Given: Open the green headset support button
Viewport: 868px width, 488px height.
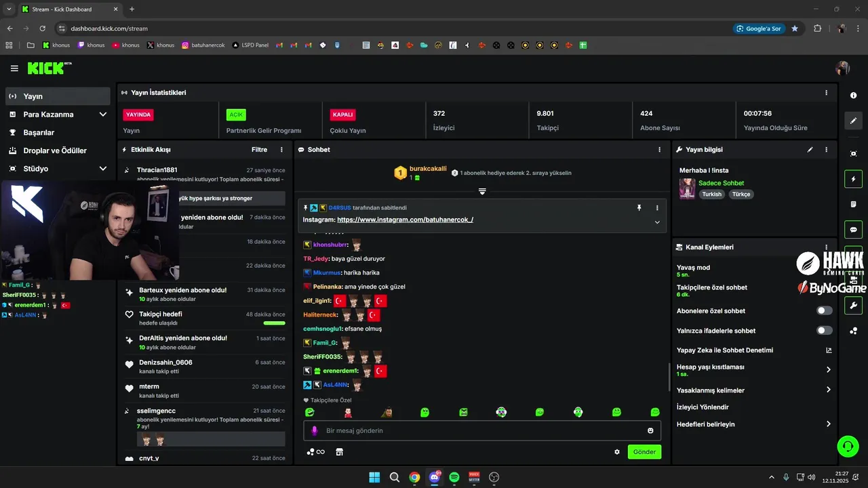Looking at the screenshot, I should (x=848, y=446).
